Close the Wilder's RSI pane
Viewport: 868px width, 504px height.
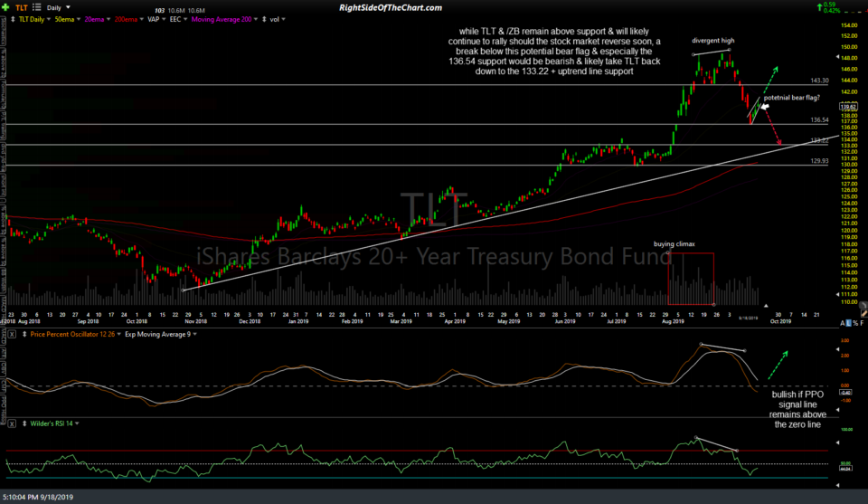12,423
